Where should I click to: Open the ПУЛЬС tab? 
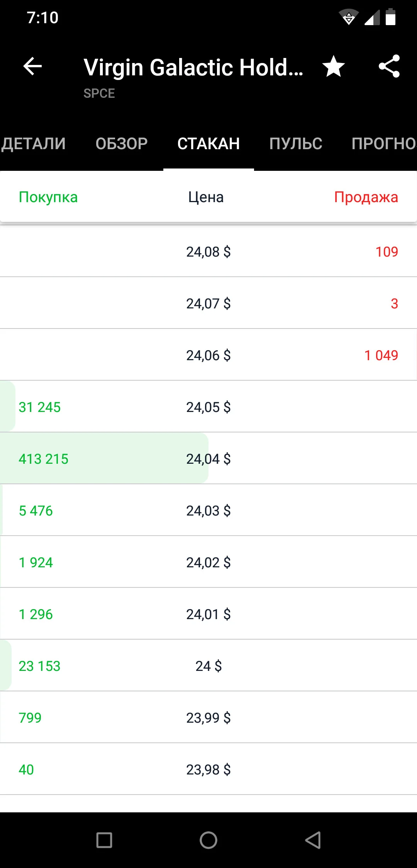click(296, 144)
